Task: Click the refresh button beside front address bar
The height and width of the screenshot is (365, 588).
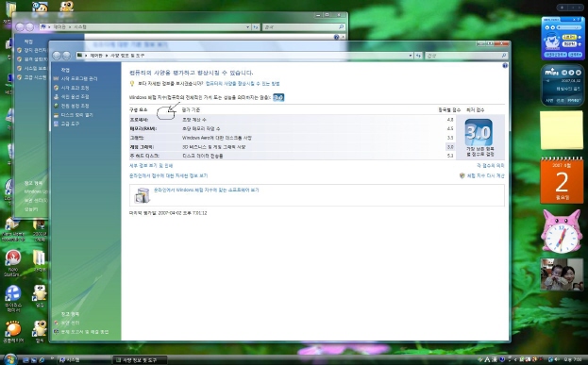Action: click(418, 56)
